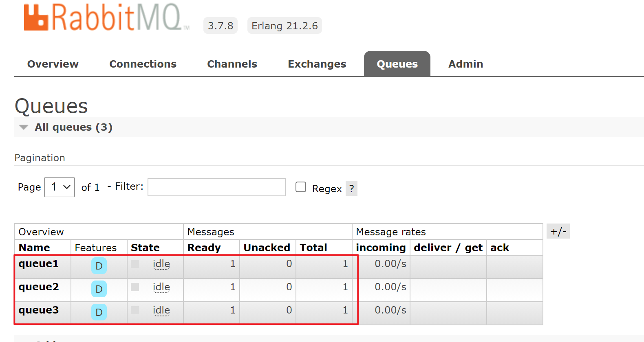Screen dimensions: 644x342
Task: Open queue1 details link
Action: coord(39,264)
